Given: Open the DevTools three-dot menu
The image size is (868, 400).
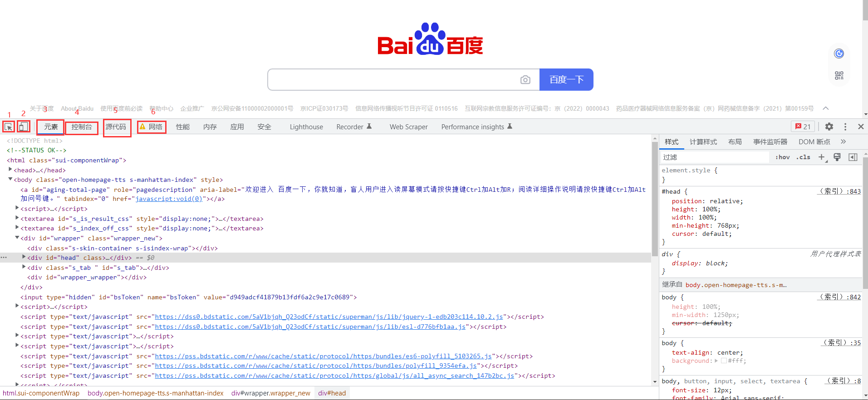Looking at the screenshot, I should click(x=845, y=127).
